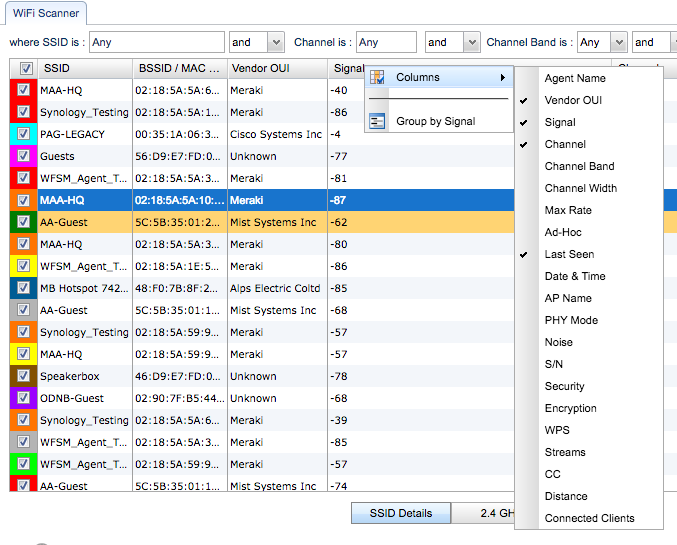Sort by the SSID column header
677x545 pixels.
point(85,68)
